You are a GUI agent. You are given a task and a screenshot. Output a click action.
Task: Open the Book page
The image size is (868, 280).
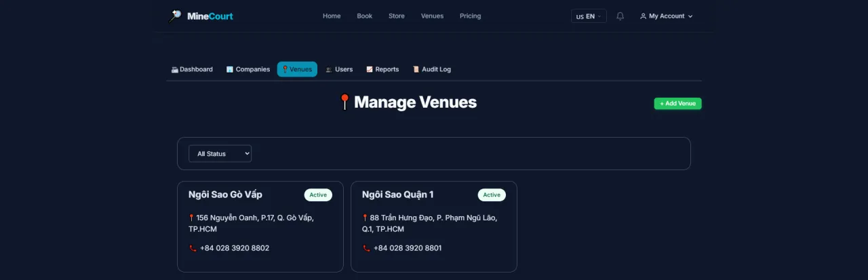point(365,16)
